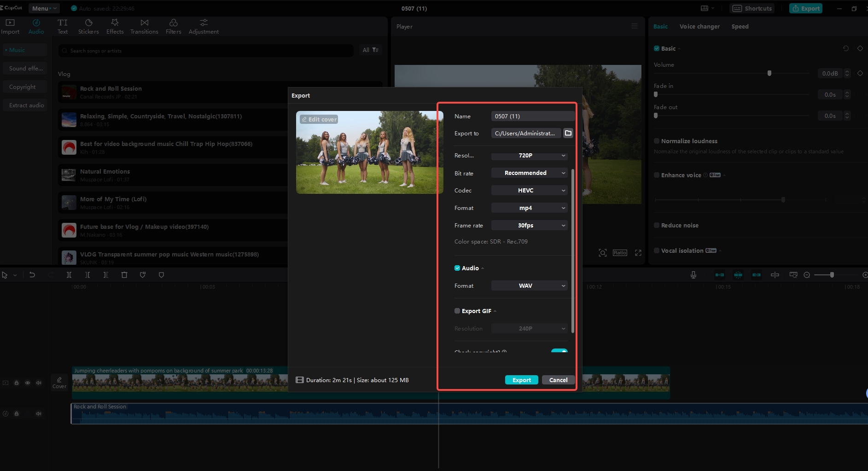This screenshot has height=471, width=868.
Task: Mute the Rock and Roll Session audio track
Action: click(39, 413)
